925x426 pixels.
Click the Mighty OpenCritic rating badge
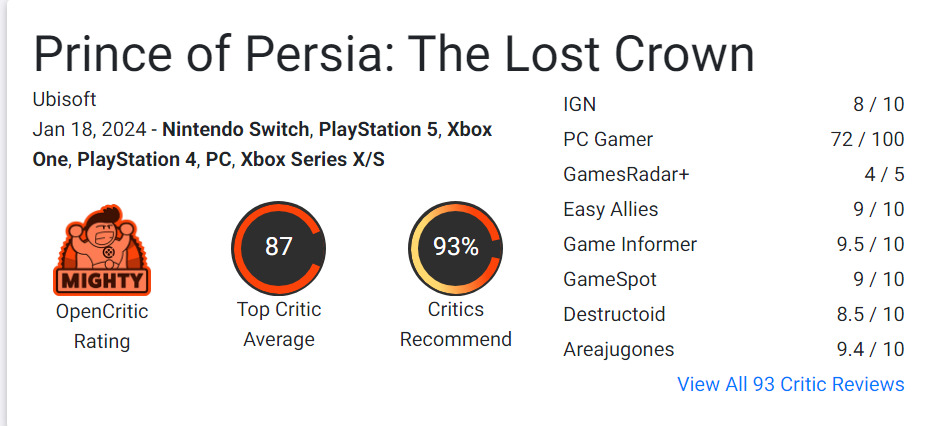(x=101, y=251)
